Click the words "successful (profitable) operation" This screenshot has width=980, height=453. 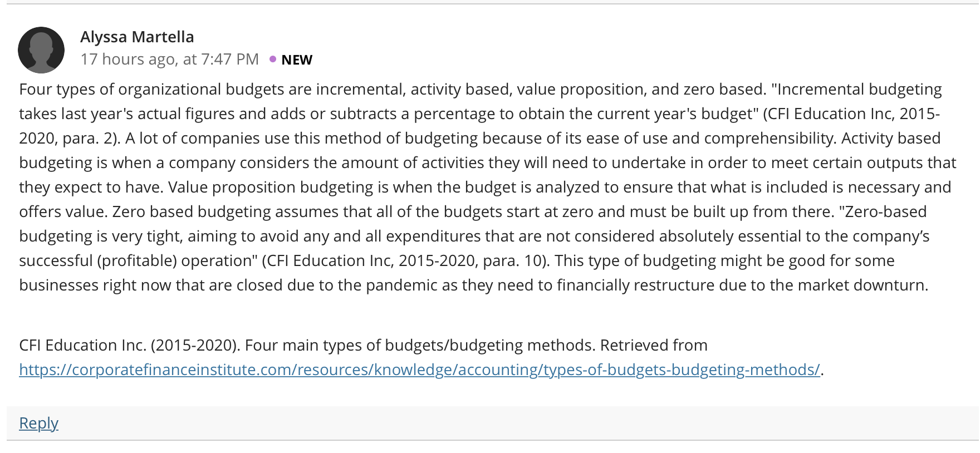pos(136,260)
